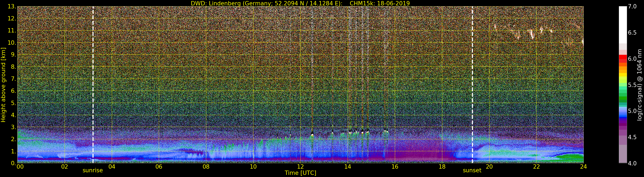Click the height axis tick '9.'
The height and width of the screenshot is (177, 644).
[14, 55]
